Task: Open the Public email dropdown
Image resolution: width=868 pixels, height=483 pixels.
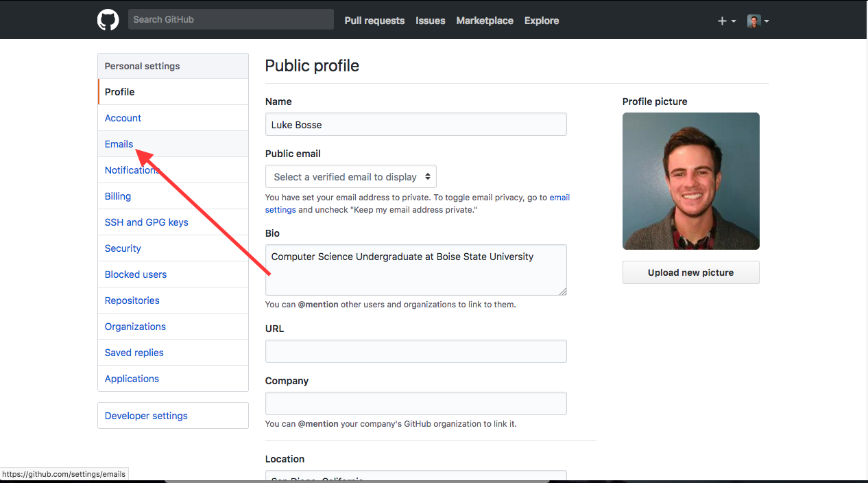Action: coord(351,176)
